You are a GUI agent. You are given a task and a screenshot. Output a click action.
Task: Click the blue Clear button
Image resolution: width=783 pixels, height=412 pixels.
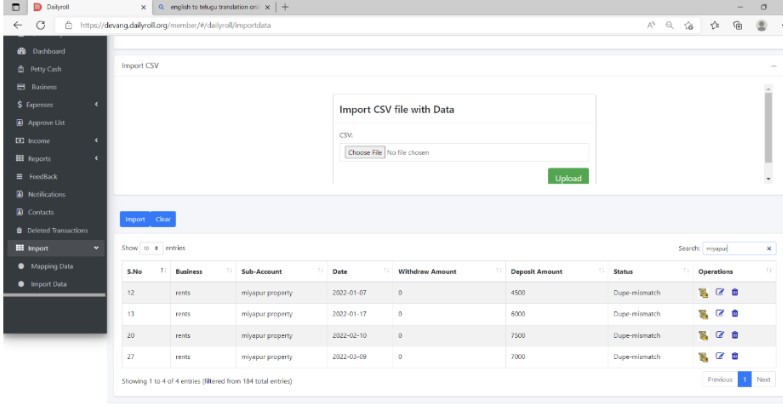163,219
